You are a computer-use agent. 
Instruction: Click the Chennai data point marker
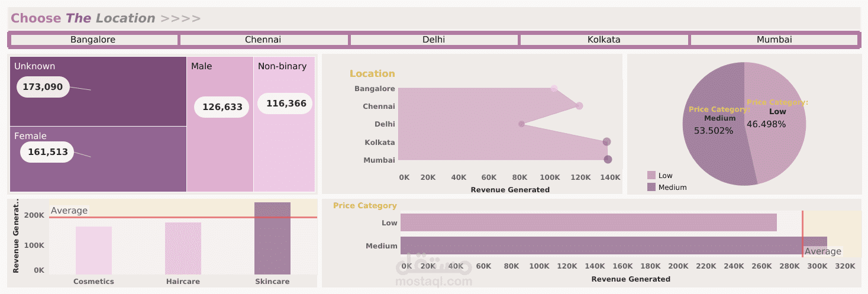point(579,106)
